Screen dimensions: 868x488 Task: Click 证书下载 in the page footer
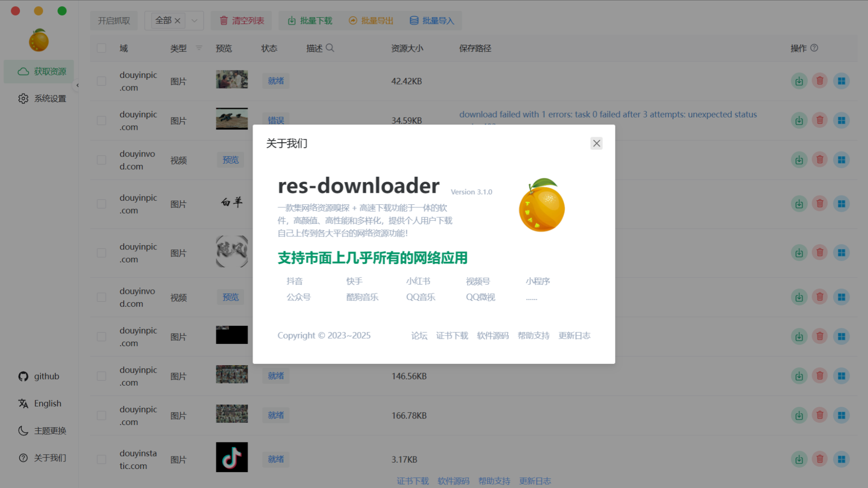point(412,481)
